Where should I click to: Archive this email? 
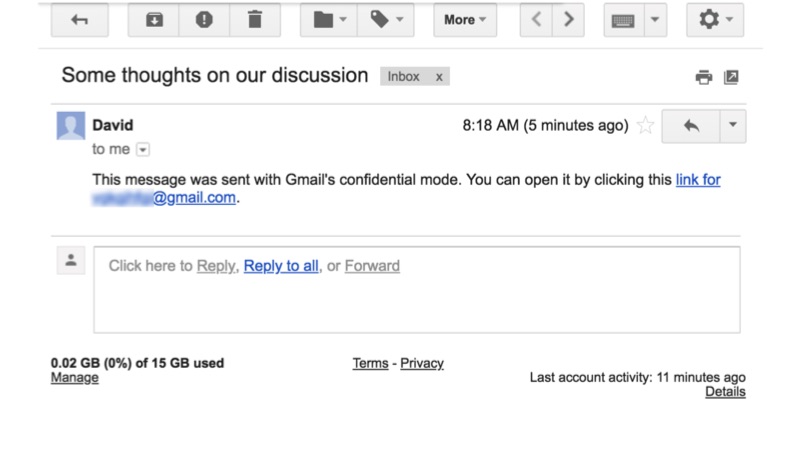(x=155, y=20)
